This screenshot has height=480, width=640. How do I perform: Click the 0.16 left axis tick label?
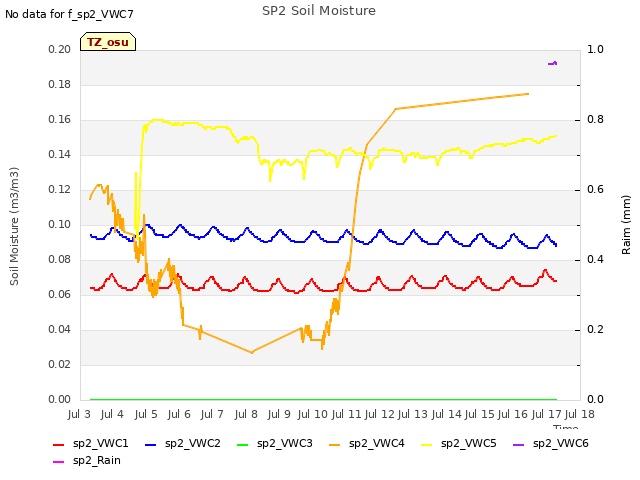[x=60, y=120]
